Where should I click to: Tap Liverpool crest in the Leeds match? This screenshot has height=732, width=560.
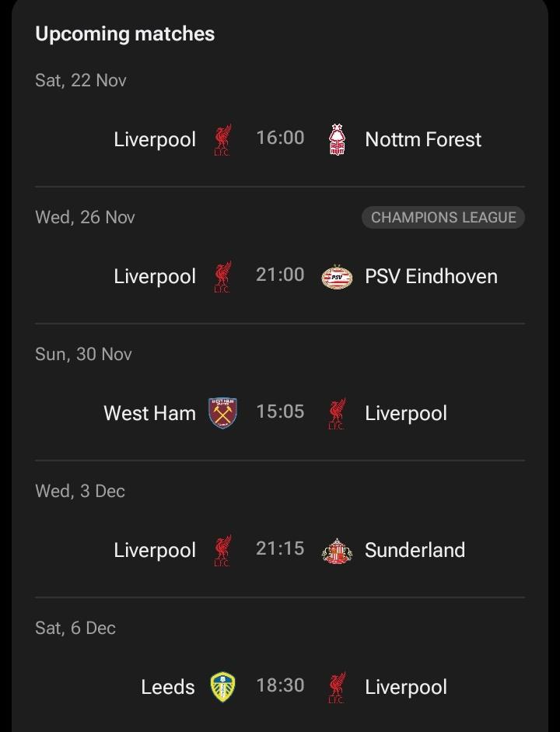click(337, 687)
